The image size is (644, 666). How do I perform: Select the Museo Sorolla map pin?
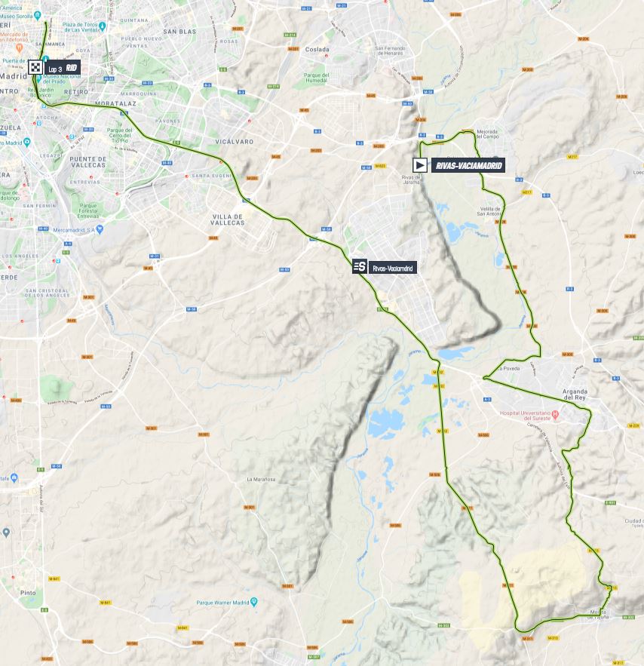coord(38,16)
